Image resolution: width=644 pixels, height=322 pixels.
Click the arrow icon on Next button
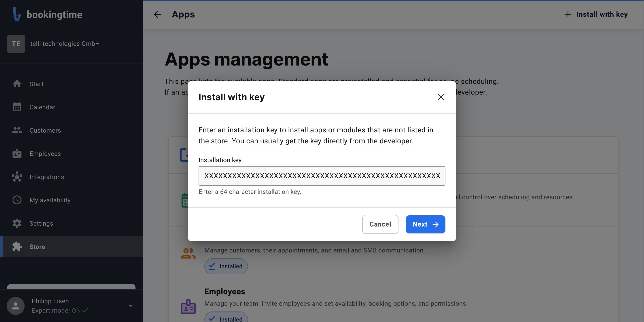pyautogui.click(x=436, y=225)
